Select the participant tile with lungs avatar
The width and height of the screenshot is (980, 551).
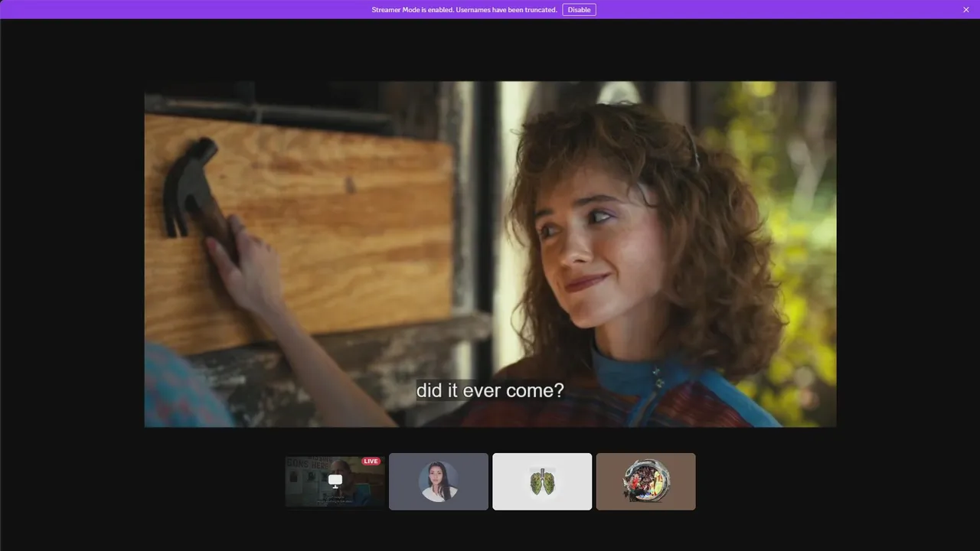point(542,481)
